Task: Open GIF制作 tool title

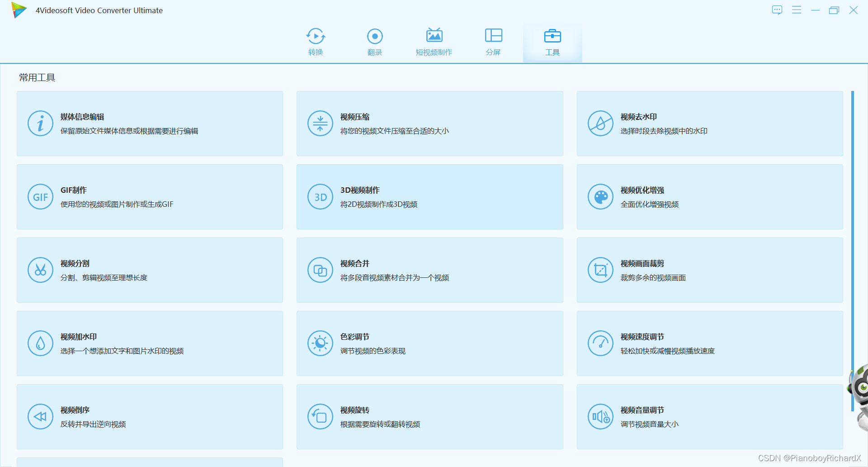Action: [x=74, y=190]
